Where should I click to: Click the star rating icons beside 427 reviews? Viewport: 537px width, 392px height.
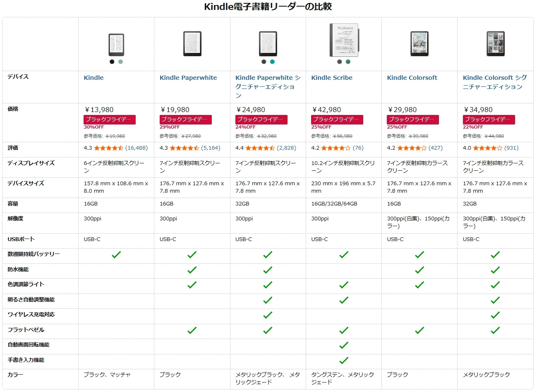[x=412, y=148]
